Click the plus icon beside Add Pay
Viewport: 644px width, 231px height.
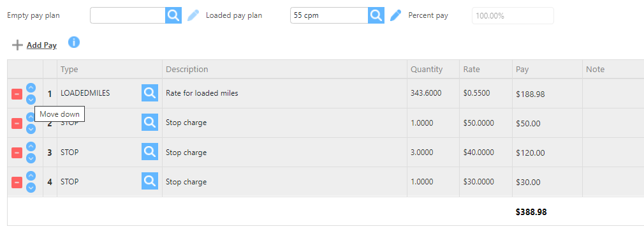pyautogui.click(x=17, y=45)
